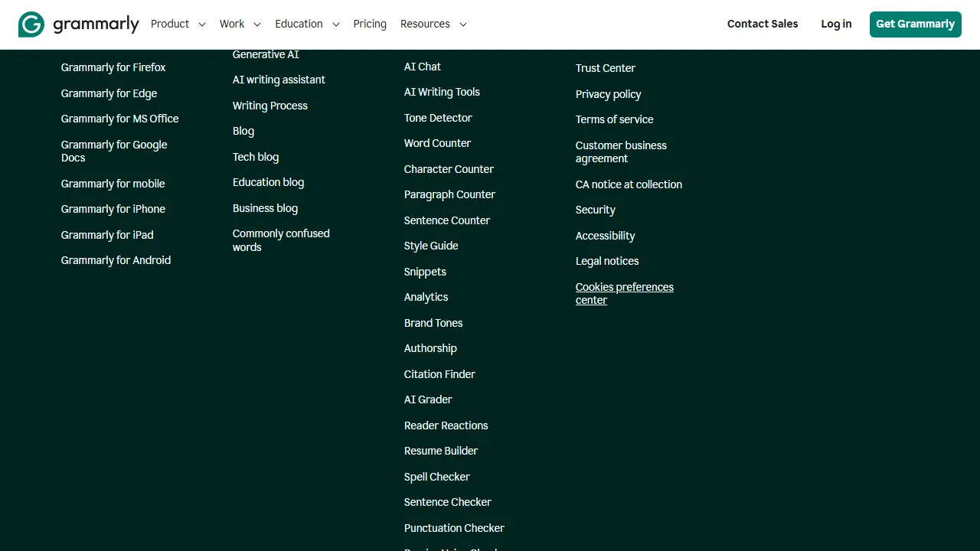Image resolution: width=980 pixels, height=551 pixels.
Task: Open the Reader Reactions link
Action: 446,425
